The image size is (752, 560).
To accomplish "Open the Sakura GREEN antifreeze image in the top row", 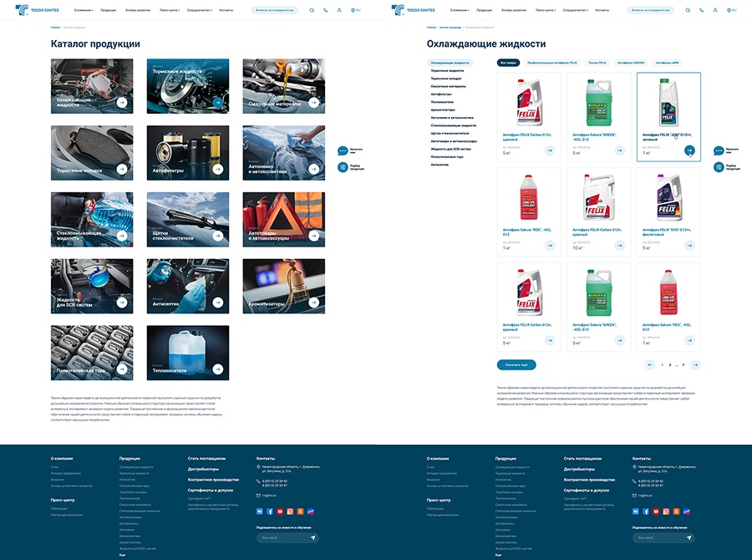I will [x=598, y=103].
